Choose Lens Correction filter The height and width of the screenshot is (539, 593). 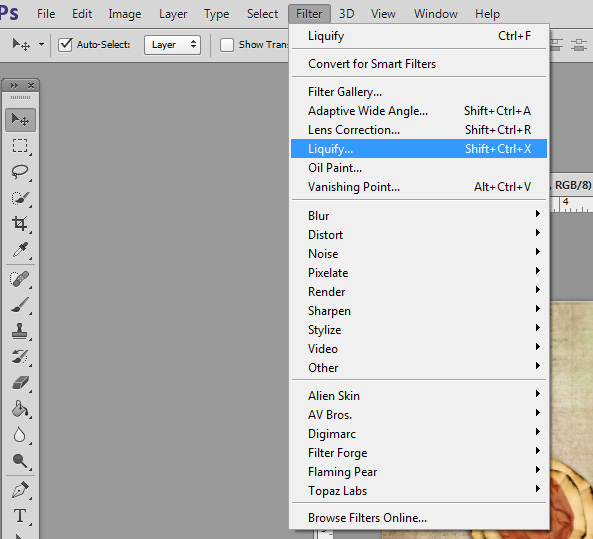click(x=419, y=130)
